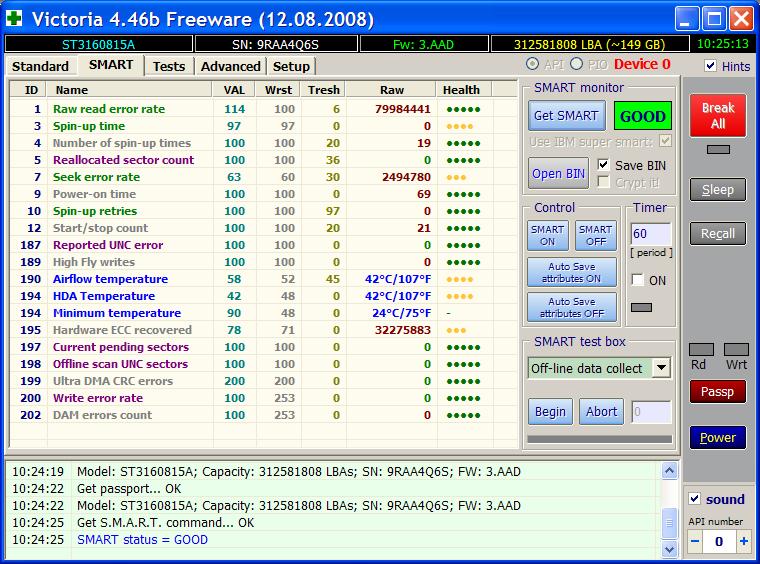Click the ST3160815A model field
Image resolution: width=760 pixels, height=564 pixels.
[98, 44]
